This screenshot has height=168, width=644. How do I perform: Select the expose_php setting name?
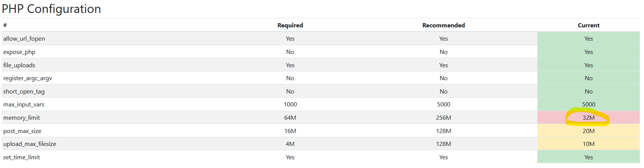coord(19,52)
